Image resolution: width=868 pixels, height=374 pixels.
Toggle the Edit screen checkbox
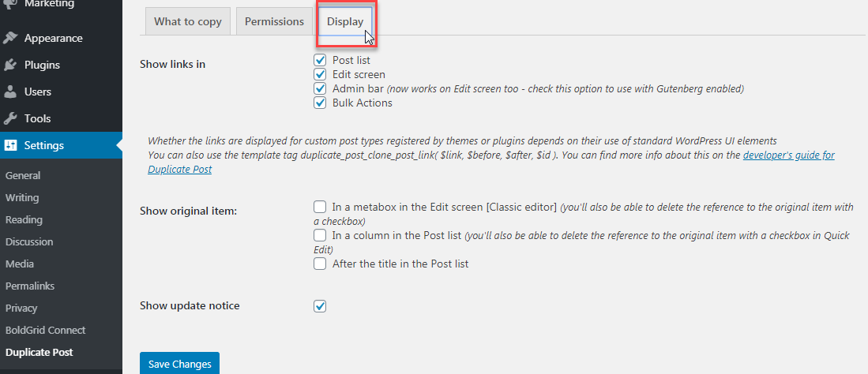320,74
